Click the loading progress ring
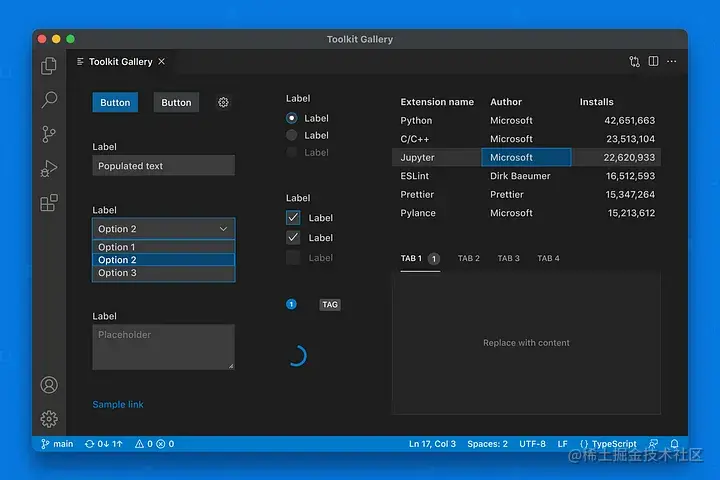The height and width of the screenshot is (480, 720). pos(297,356)
